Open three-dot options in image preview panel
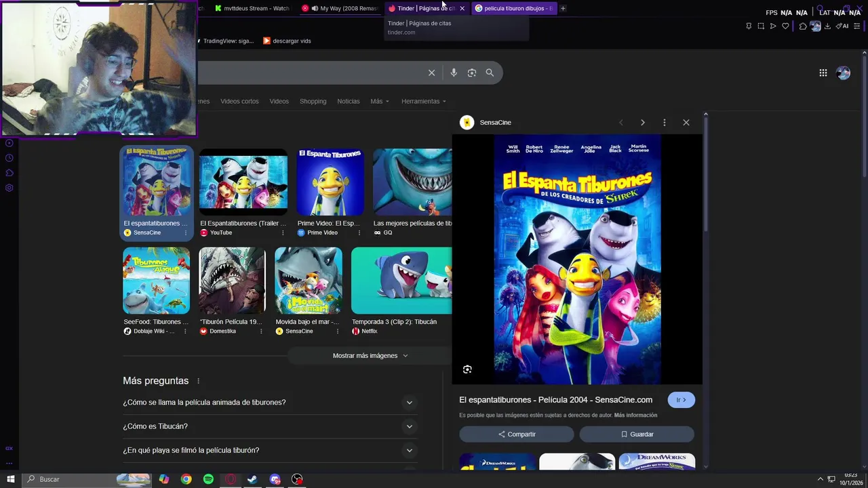 pyautogui.click(x=665, y=123)
